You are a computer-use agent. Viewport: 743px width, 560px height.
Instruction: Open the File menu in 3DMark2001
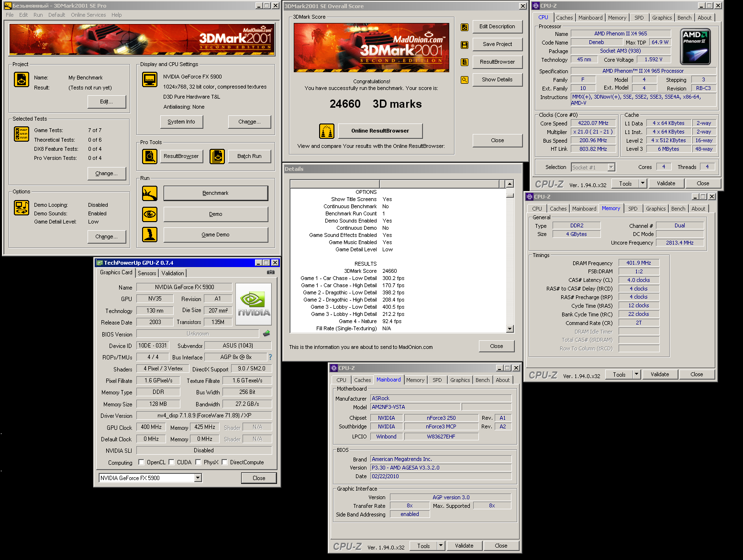tap(10, 15)
